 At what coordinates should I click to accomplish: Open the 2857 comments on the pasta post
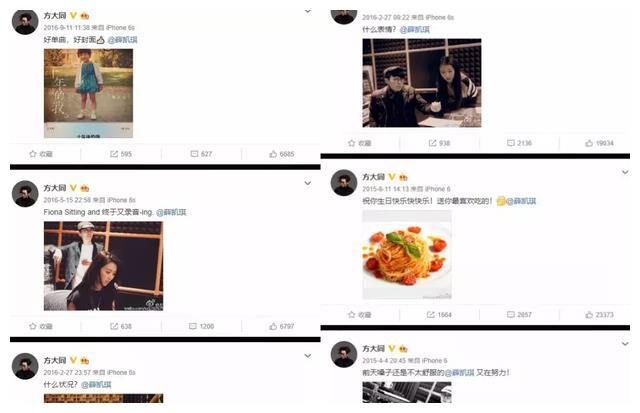[519, 315]
